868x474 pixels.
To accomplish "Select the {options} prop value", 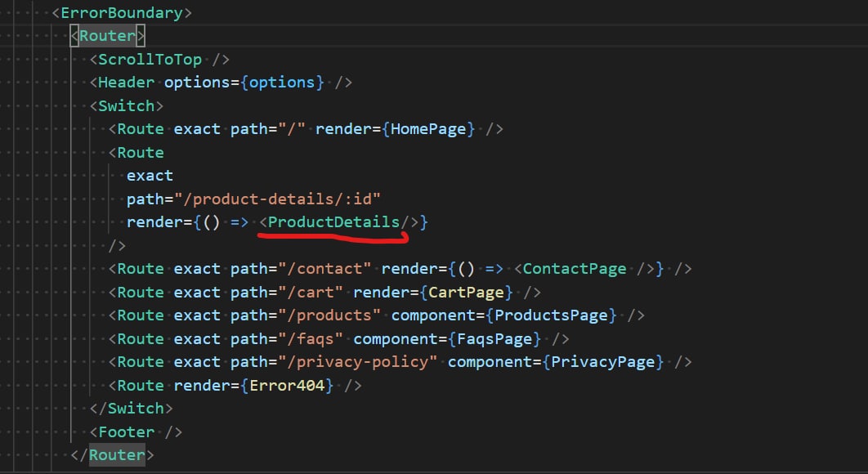I will [x=282, y=83].
